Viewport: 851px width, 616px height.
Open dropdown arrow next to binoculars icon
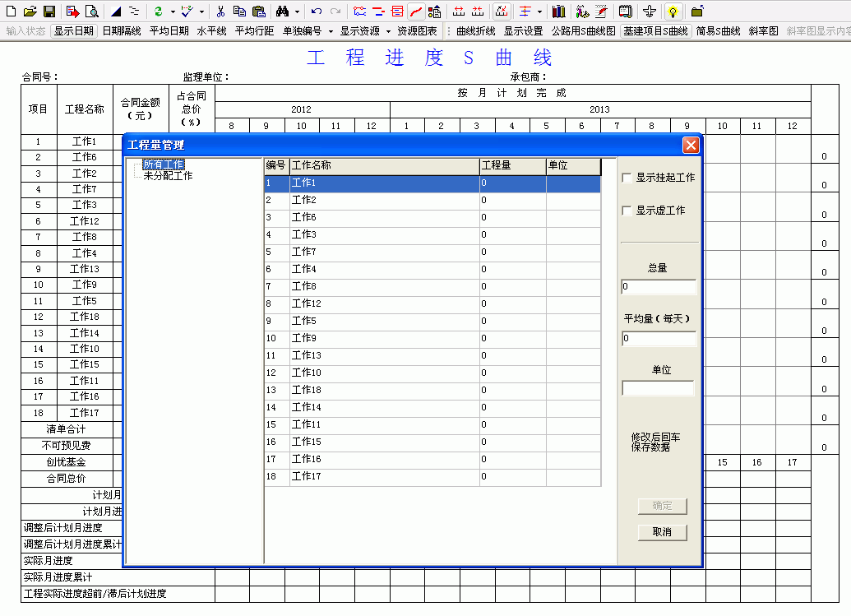pyautogui.click(x=297, y=12)
